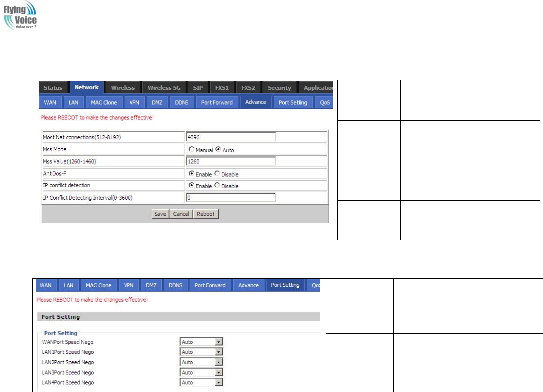
Task: Click 'WANPort Speed Nego' label
Action: pos(68,342)
